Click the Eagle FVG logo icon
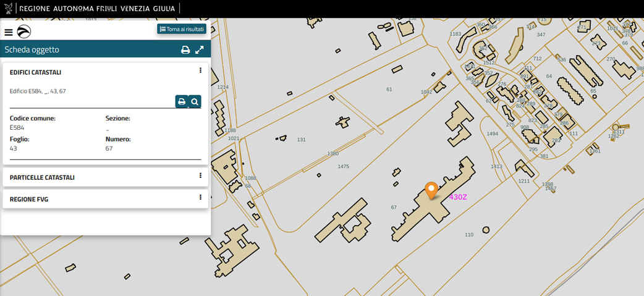644x296 pixels. (24, 32)
